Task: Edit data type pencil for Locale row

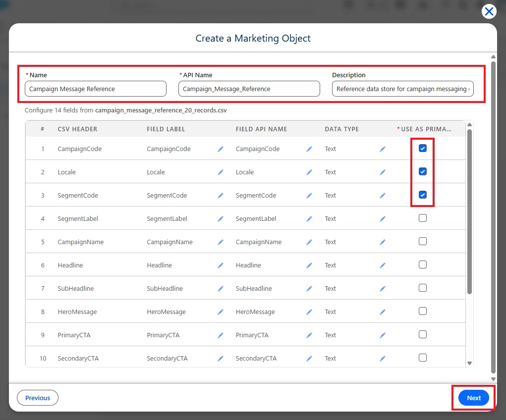Action: coord(383,172)
